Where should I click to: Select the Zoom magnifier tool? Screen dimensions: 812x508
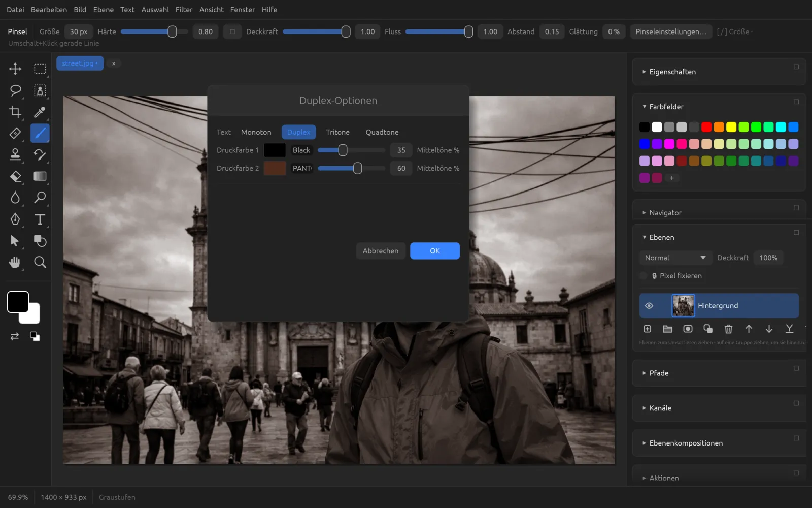[x=40, y=262]
